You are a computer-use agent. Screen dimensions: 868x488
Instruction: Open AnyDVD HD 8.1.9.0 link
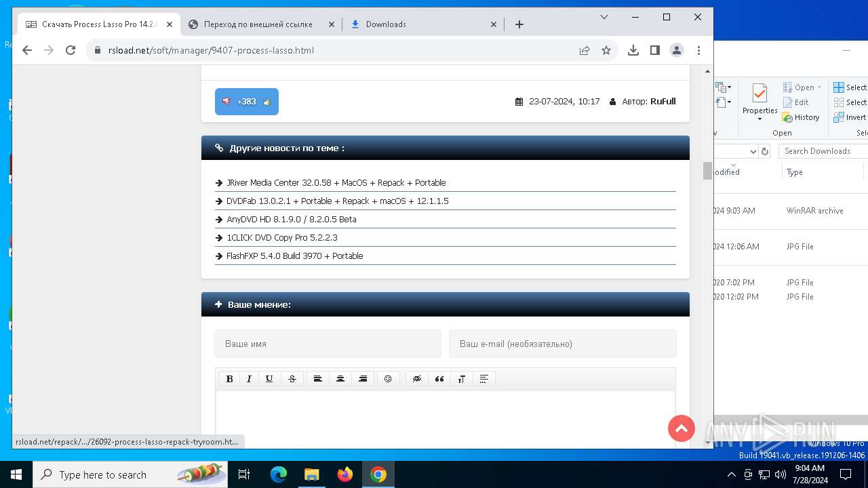(291, 220)
